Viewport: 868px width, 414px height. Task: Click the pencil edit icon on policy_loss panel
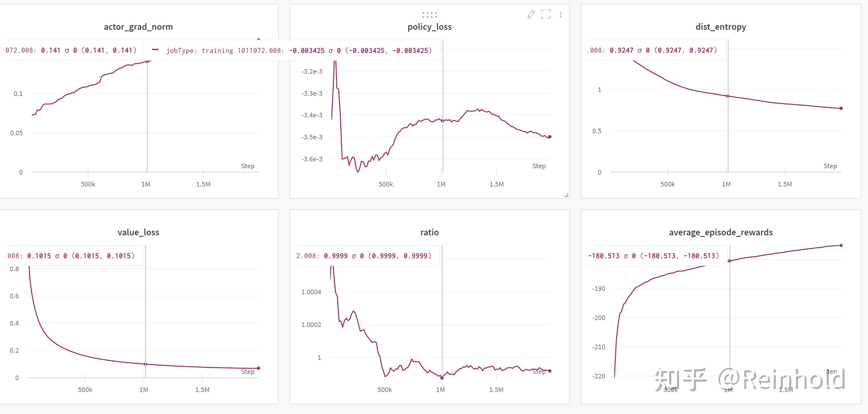(531, 14)
